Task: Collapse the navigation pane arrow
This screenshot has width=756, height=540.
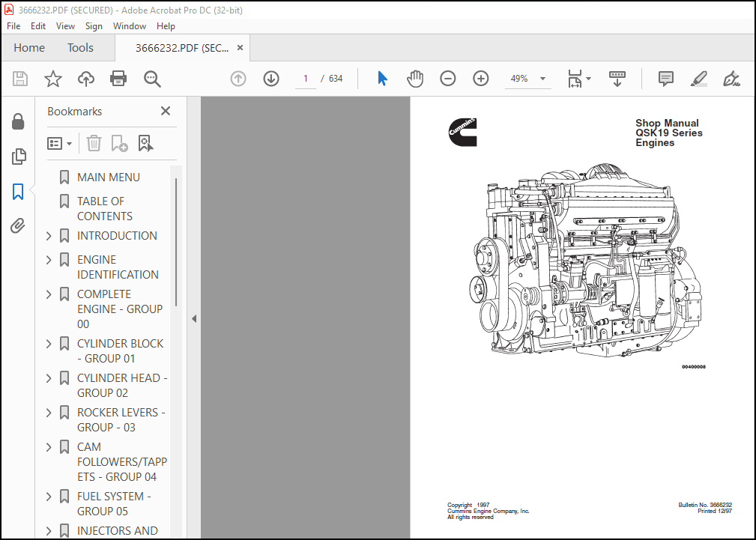Action: tap(194, 319)
